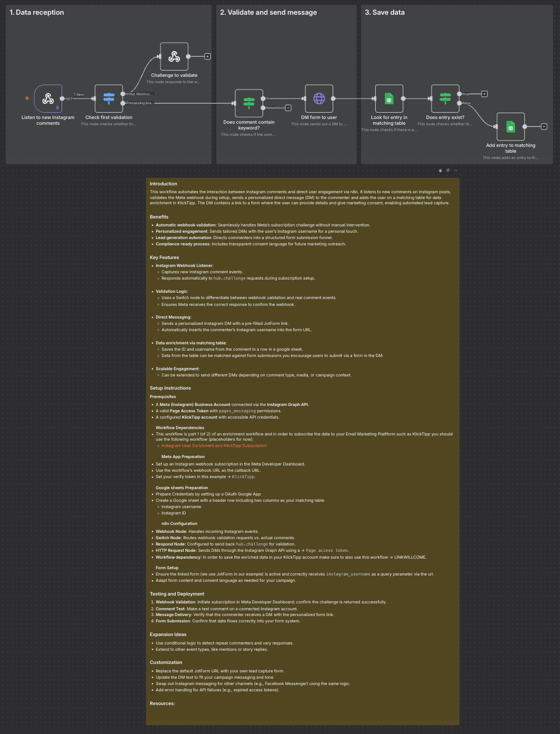This screenshot has width=560, height=734.
Task: Delete sticky note with trash icon
Action: [441, 170]
